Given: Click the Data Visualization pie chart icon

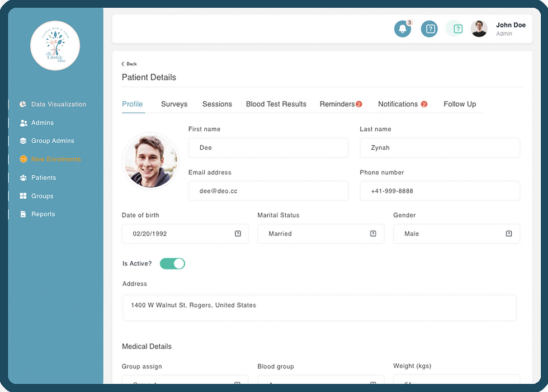Looking at the screenshot, I should pyautogui.click(x=23, y=104).
